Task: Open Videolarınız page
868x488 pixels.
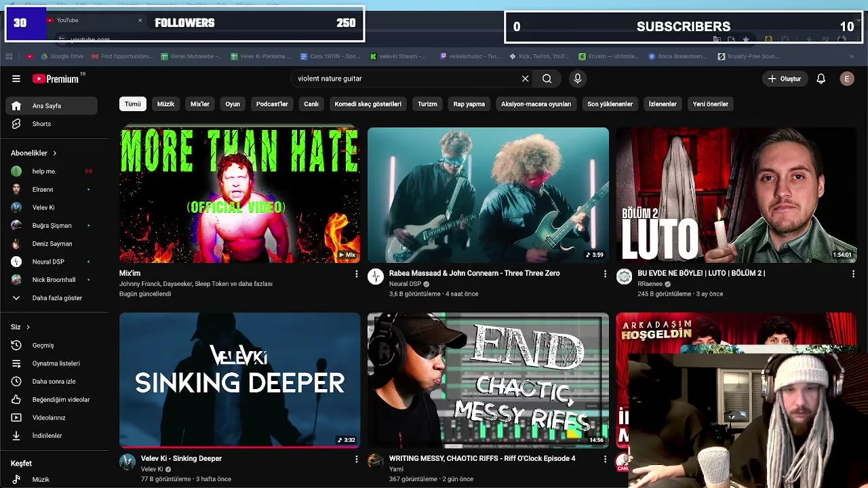Action: [x=52, y=418]
